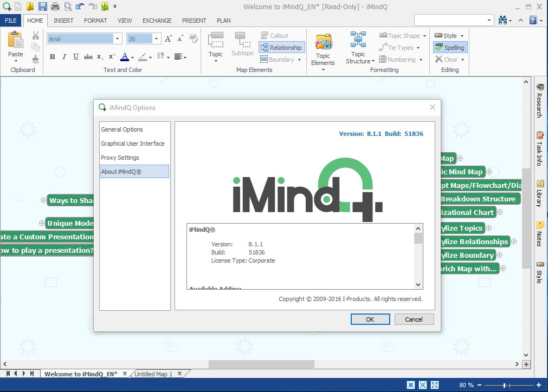
Task: Click the Print icon in quick access toolbar
Action: pyautogui.click(x=55, y=6)
